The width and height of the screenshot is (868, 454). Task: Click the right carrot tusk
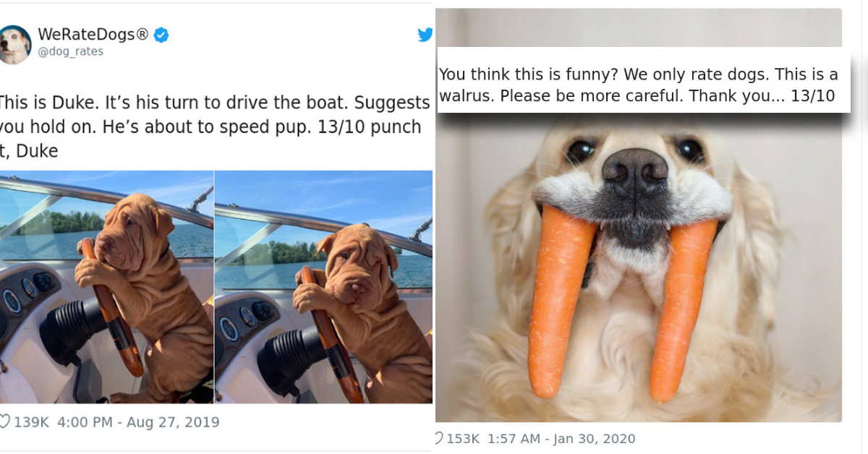coord(681,307)
